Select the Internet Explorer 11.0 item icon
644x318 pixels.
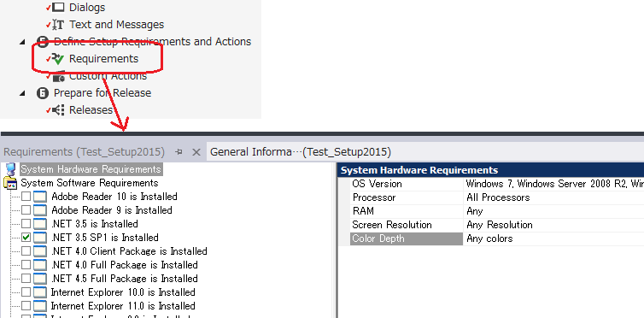click(40, 306)
